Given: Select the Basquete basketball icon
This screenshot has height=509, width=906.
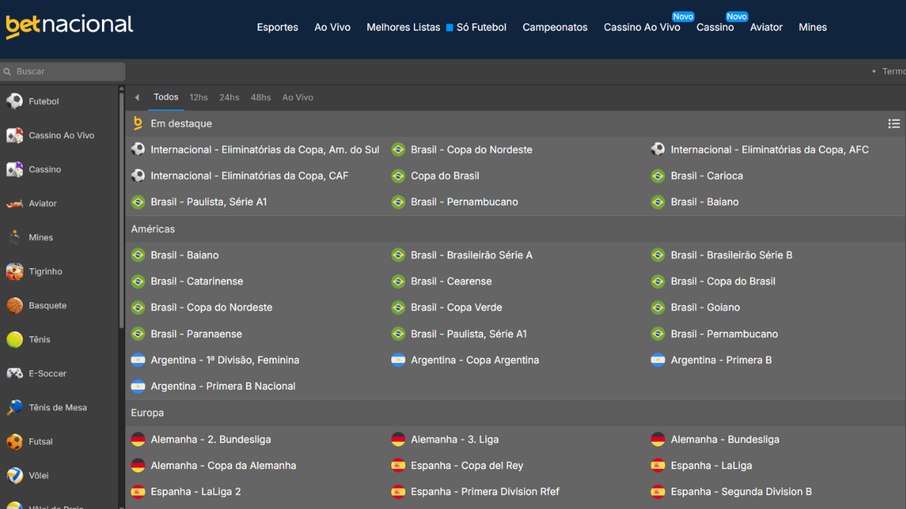Looking at the screenshot, I should [15, 305].
